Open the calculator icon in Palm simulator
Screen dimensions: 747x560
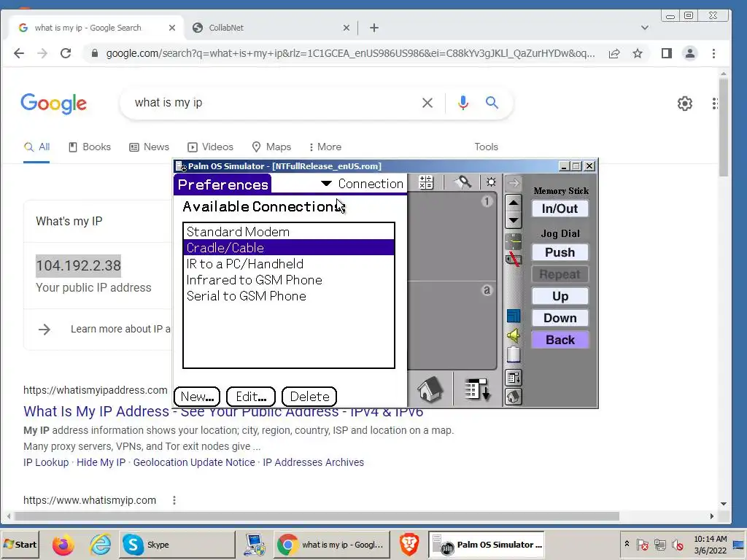tap(426, 182)
